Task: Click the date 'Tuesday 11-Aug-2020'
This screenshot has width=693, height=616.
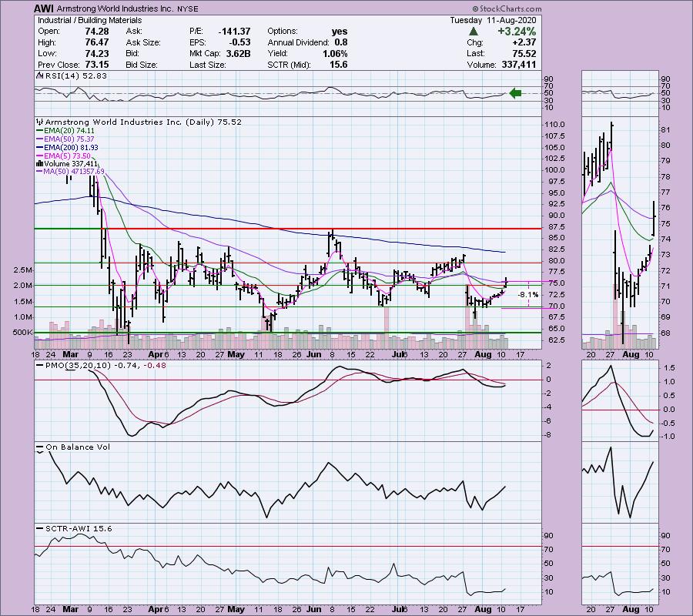Action: tap(493, 20)
